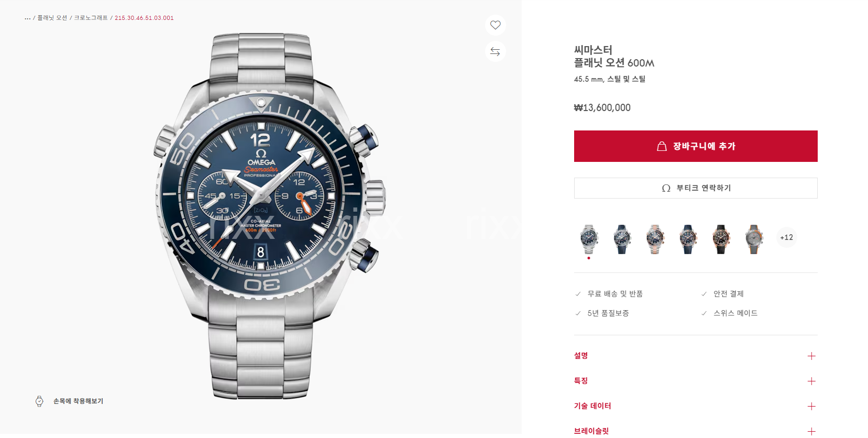Image resolution: width=868 pixels, height=438 pixels.
Task: Add watch to cart with 장바구니에 추가
Action: click(696, 146)
